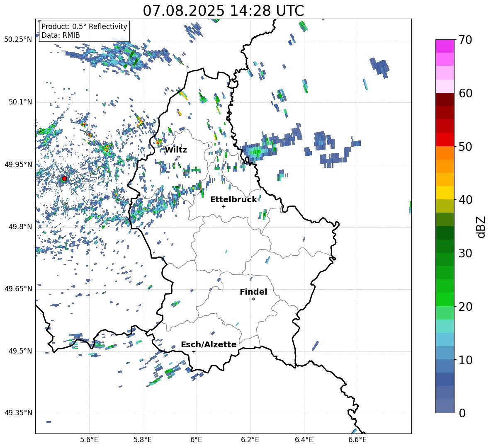Click the Data: RMIB text

coord(61,35)
